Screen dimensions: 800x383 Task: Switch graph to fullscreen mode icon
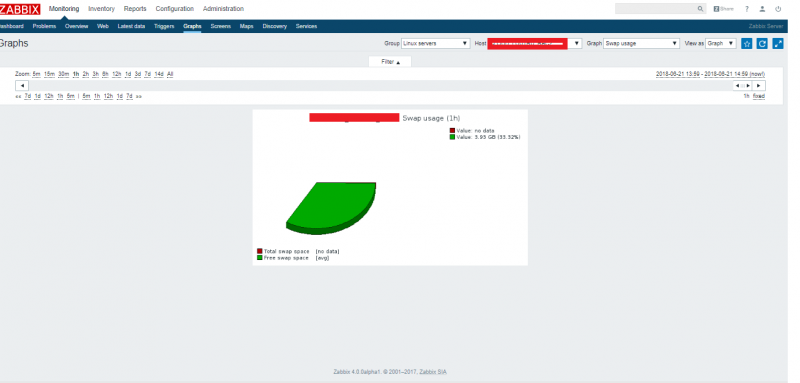pyautogui.click(x=778, y=44)
